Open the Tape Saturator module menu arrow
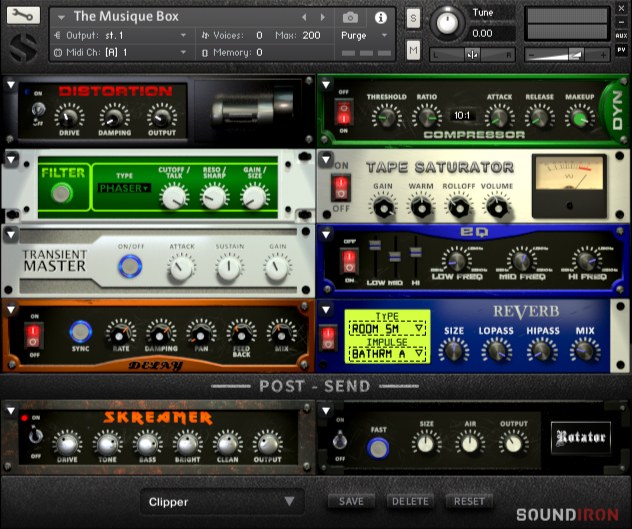 (326, 160)
